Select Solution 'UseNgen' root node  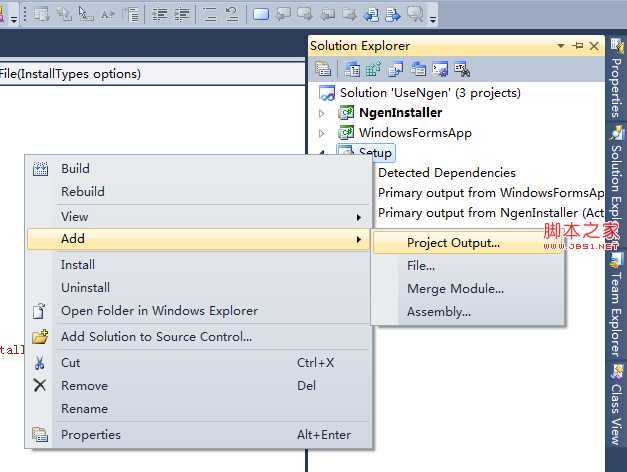point(430,93)
